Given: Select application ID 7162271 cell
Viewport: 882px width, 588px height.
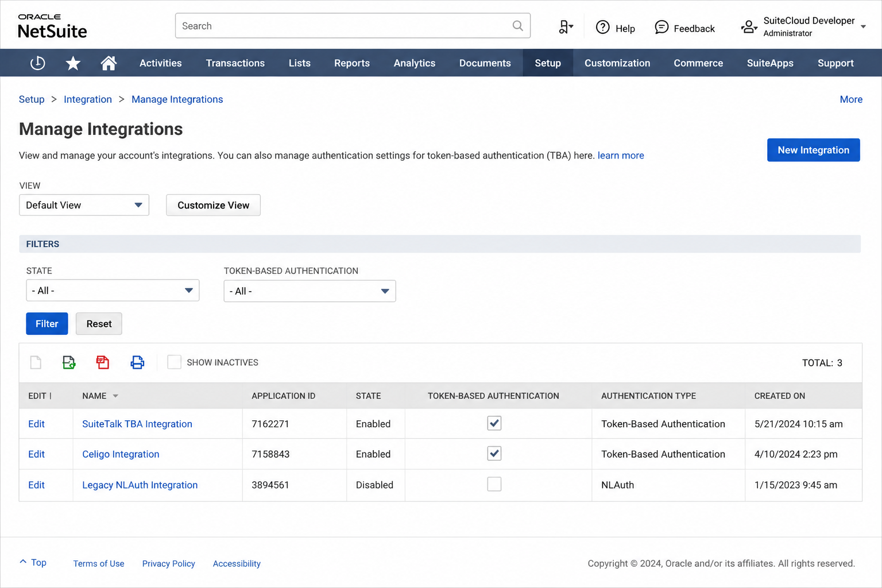Looking at the screenshot, I should (x=270, y=424).
